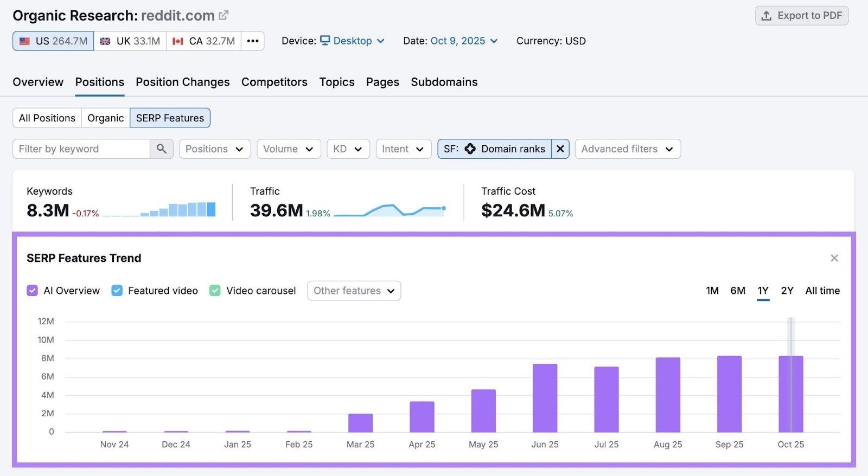This screenshot has width=868, height=476.
Task: Select the US database flag button
Action: pos(53,41)
